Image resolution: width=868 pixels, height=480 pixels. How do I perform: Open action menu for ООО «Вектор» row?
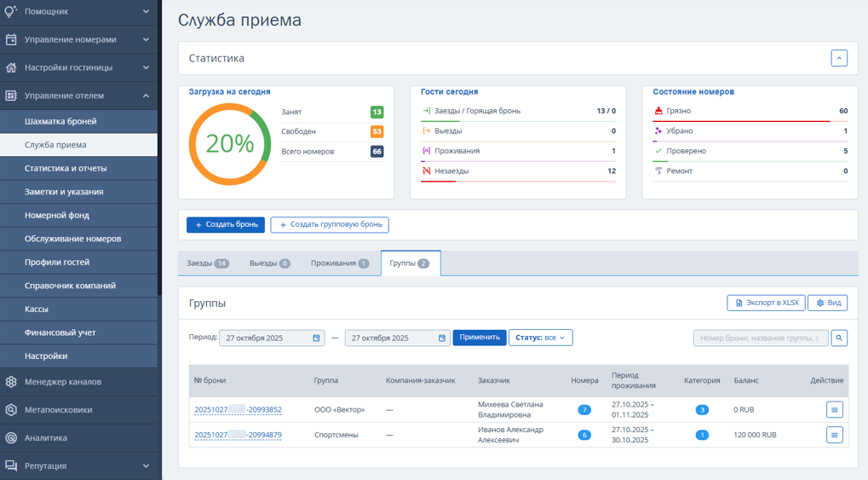[834, 410]
